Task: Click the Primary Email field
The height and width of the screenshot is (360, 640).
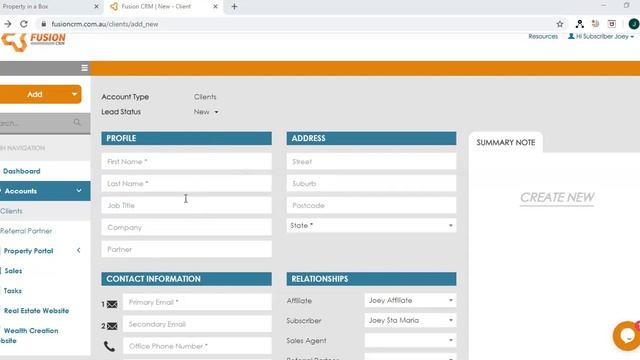Action: pos(197,302)
